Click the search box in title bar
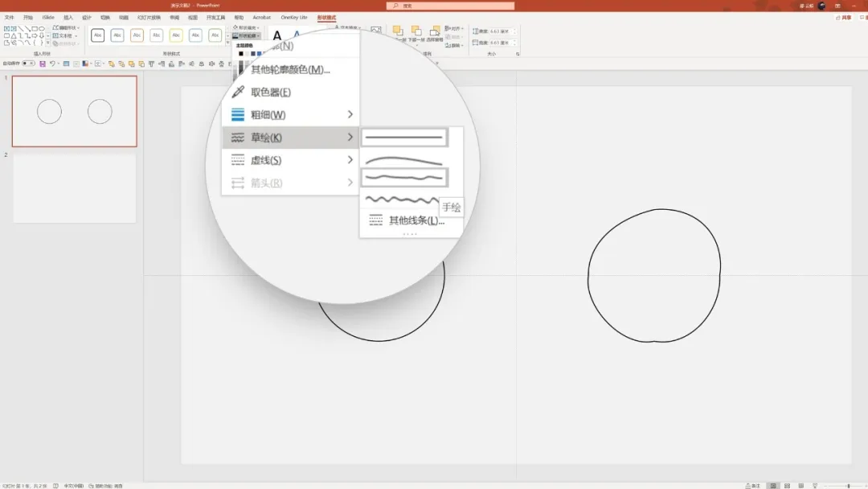868x489 pixels. (450, 6)
